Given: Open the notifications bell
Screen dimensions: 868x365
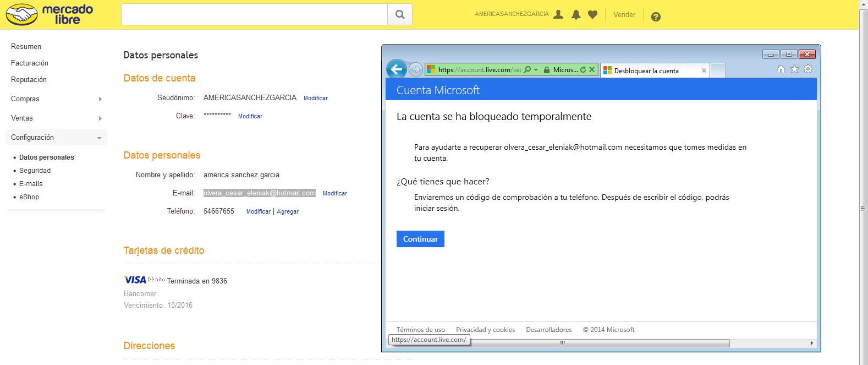Looking at the screenshot, I should tap(576, 15).
